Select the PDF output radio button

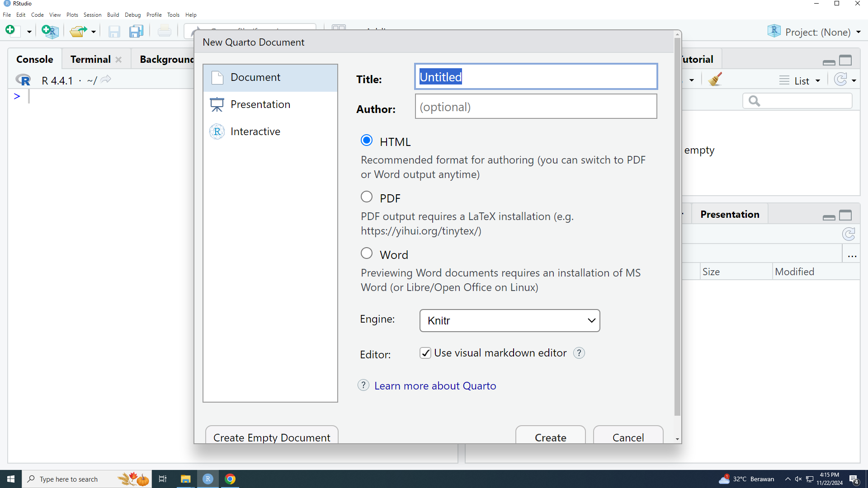pyautogui.click(x=367, y=197)
